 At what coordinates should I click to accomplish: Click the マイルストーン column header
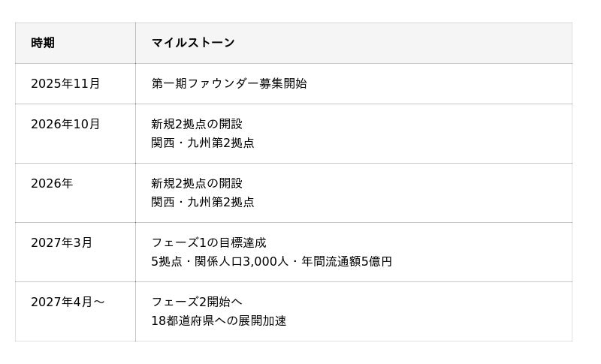pos(193,43)
